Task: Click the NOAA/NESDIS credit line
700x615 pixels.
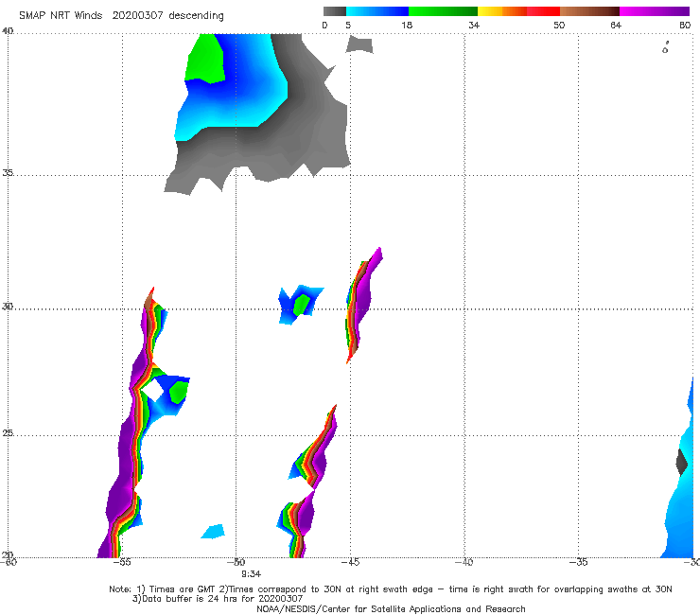Action: coord(391,608)
